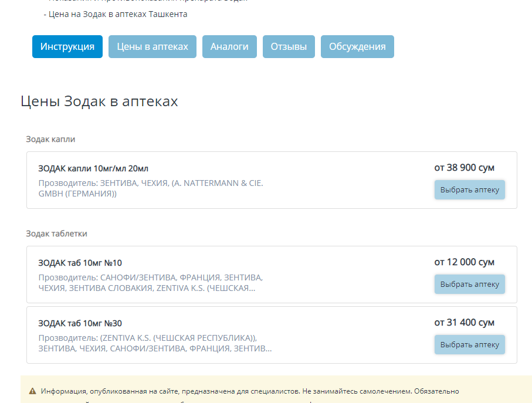Switch to Цены в аптеках tab
The width and height of the screenshot is (532, 403).
[153, 46]
